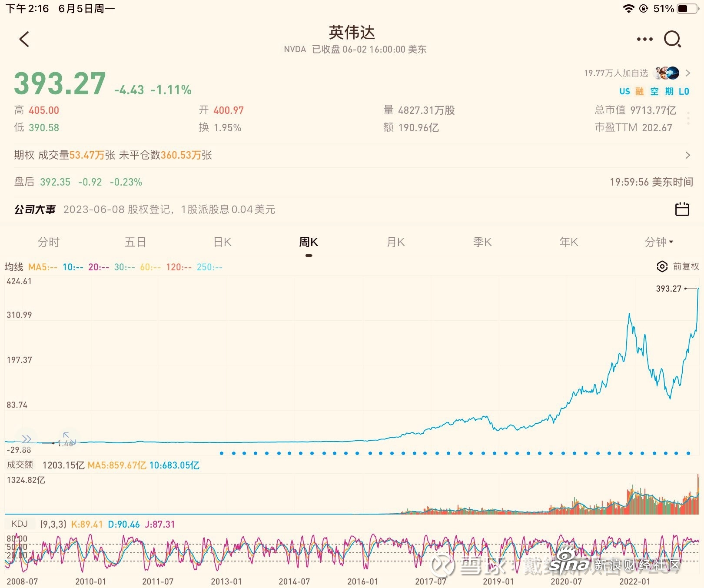Tap the D:90.46 KDJ value

[124, 524]
